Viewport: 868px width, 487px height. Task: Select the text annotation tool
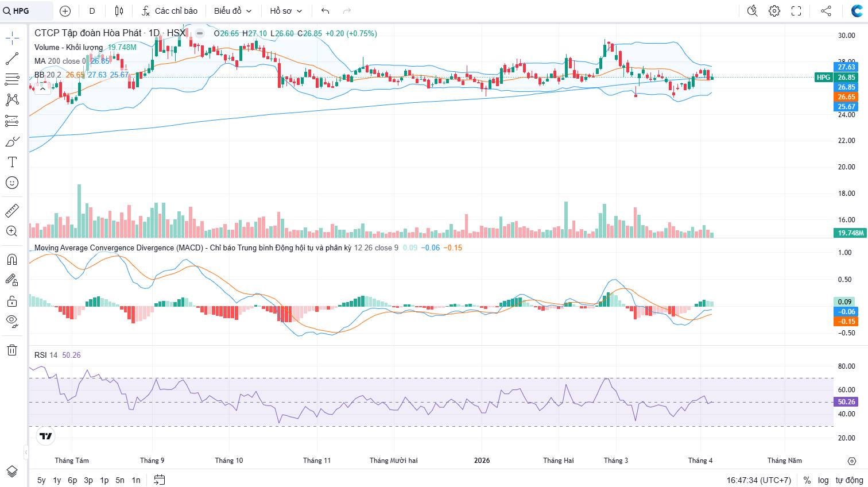pyautogui.click(x=12, y=162)
